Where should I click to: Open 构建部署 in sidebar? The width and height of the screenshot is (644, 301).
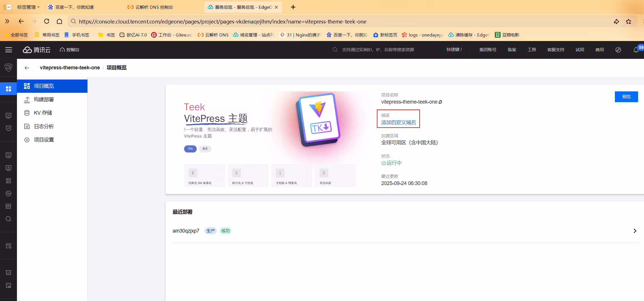pos(52,100)
